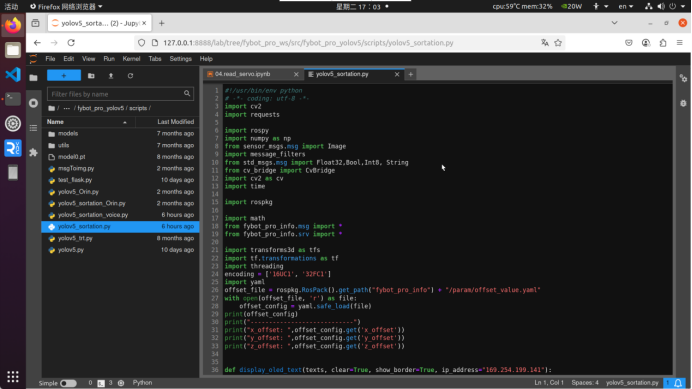The image size is (692, 389).
Task: Refresh the file list
Action: (130, 76)
